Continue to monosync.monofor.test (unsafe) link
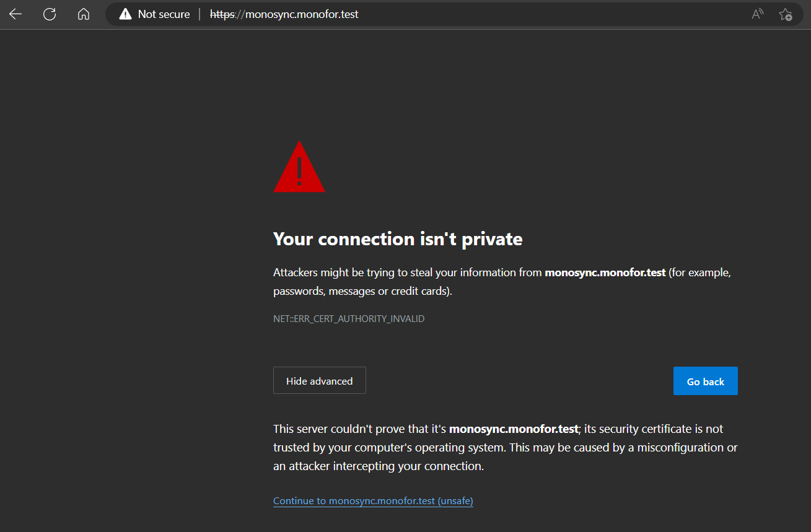 point(373,501)
